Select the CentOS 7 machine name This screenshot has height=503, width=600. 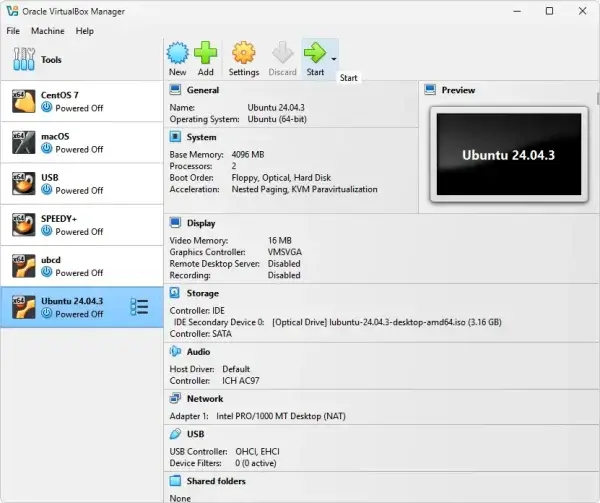click(x=60, y=95)
